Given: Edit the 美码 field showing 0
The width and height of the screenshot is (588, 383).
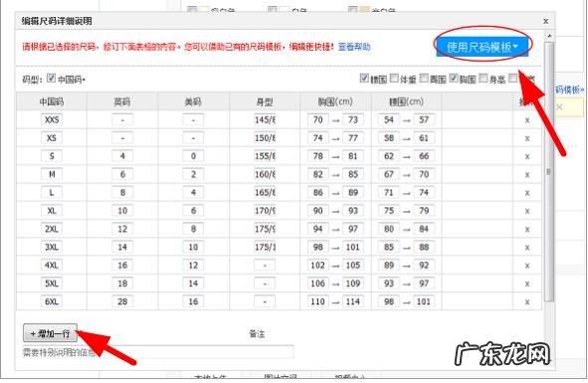Looking at the screenshot, I should click(193, 156).
